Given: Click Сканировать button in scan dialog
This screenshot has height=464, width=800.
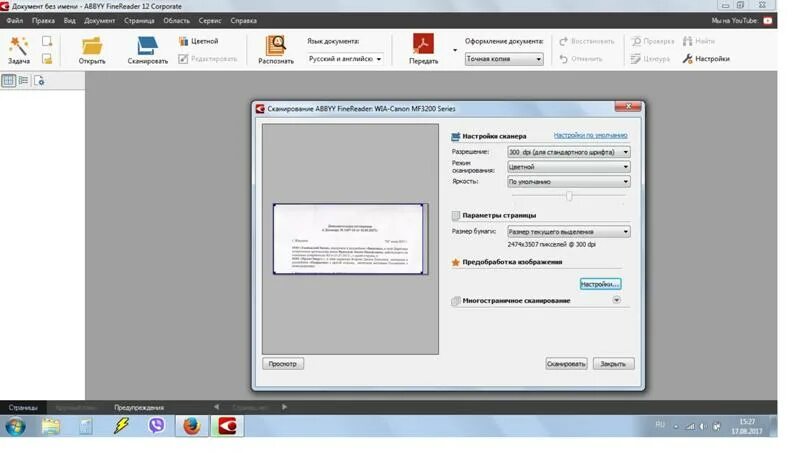Looking at the screenshot, I should tap(566, 364).
